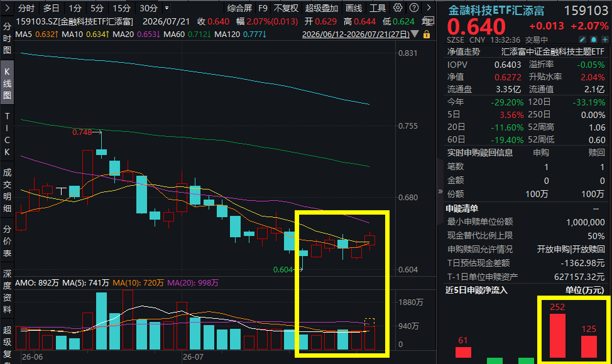Click the 61 net inflow bar
612x364 pixels.
coord(463,352)
